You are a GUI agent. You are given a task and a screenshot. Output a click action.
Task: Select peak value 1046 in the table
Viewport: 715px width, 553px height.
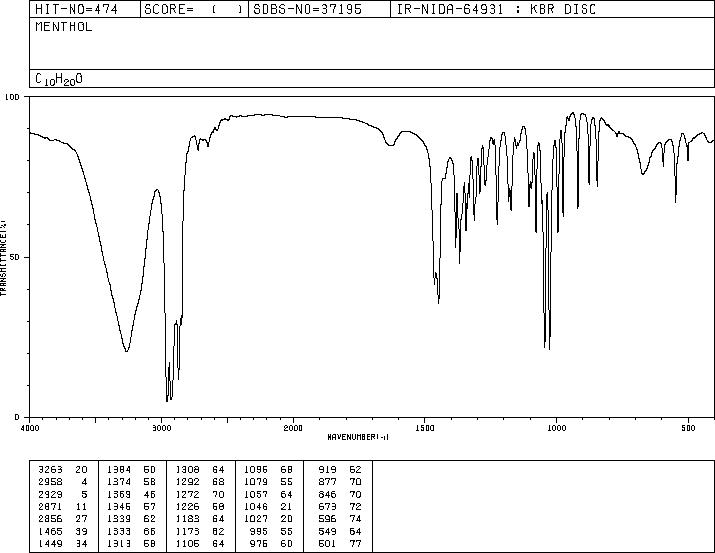(256, 506)
